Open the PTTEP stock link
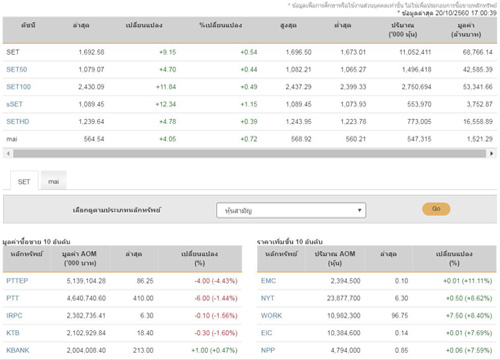 pyautogui.click(x=17, y=281)
